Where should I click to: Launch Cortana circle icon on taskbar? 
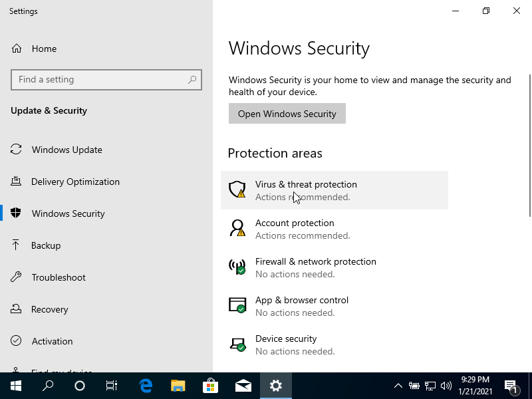pos(80,386)
